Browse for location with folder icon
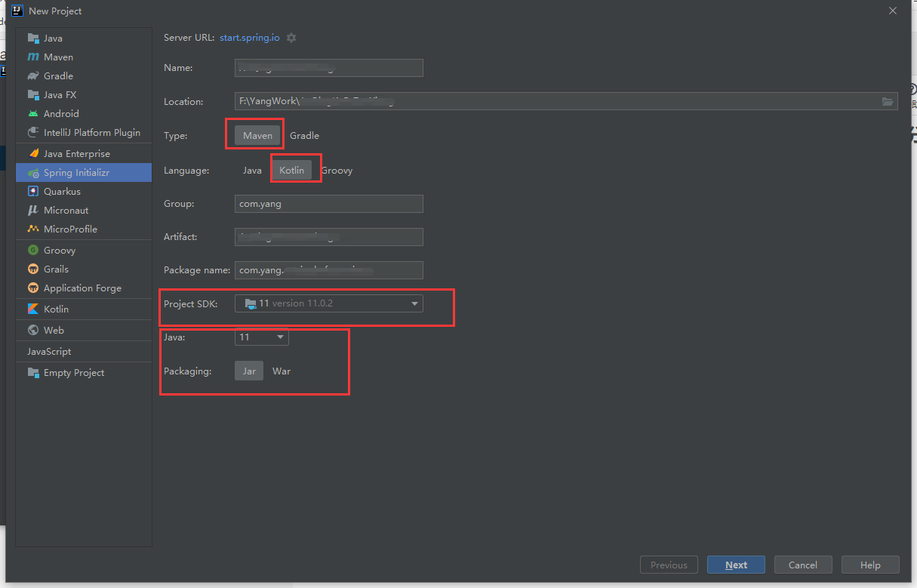The image size is (917, 588). coord(888,101)
